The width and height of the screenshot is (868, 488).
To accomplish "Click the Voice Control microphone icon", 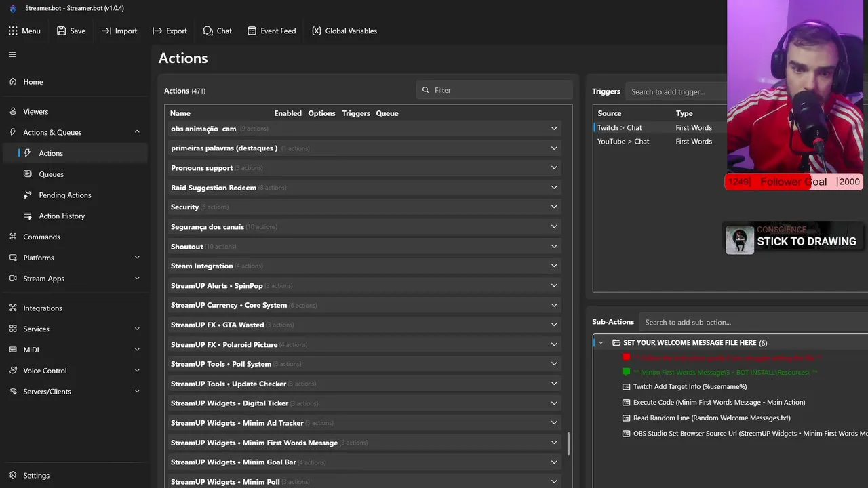I will click(x=13, y=371).
